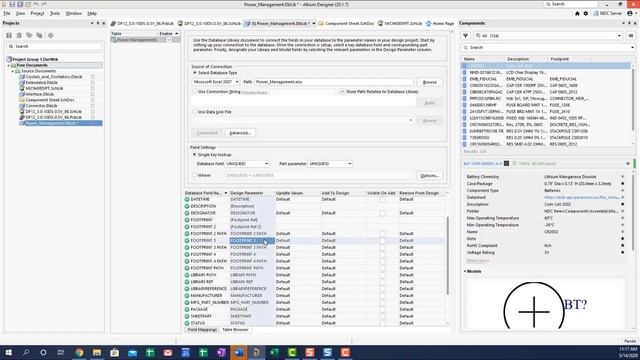Click the gear settings icon in Projects panel toolbar
640x360 pixels.
click(51, 36)
